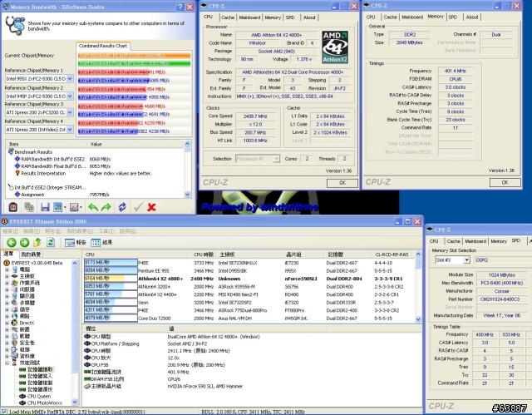This screenshot has width=532, height=415.
Task: Click the red X cancel icon in Sandra
Action: 152,206
